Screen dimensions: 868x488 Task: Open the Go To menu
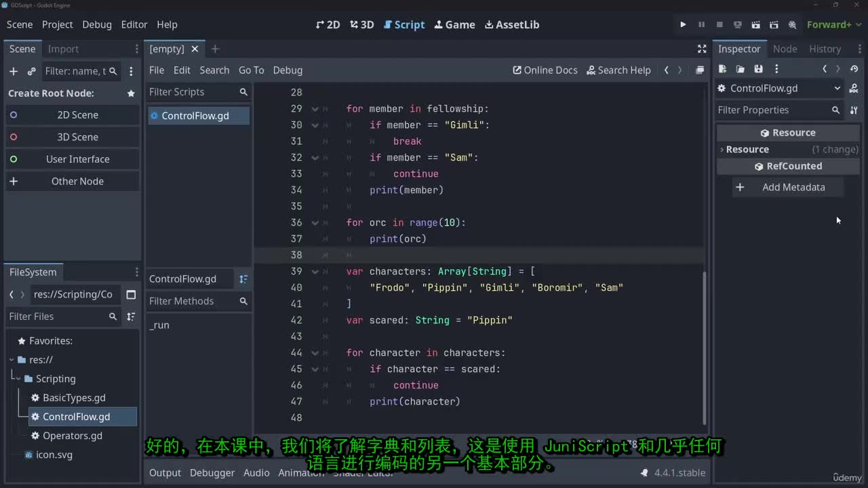(252, 70)
